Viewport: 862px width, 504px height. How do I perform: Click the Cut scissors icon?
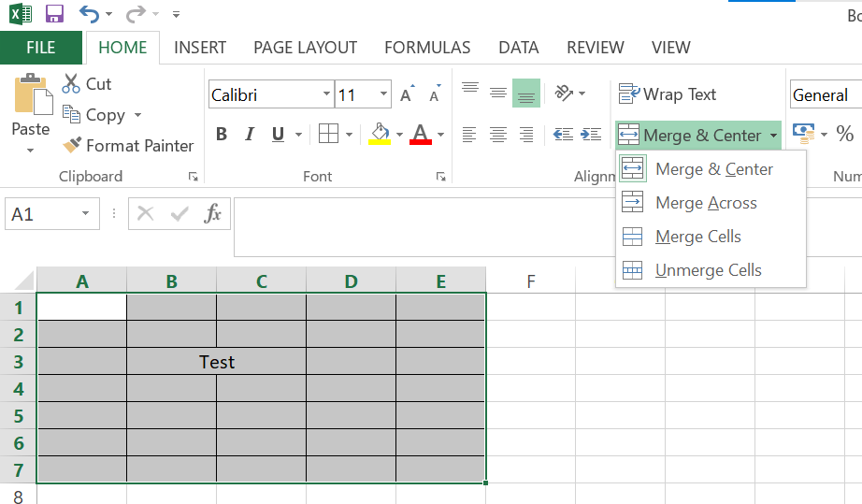[x=71, y=83]
